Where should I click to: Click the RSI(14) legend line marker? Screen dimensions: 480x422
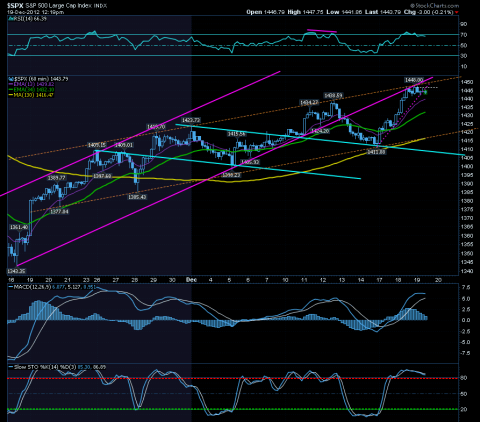[9, 19]
